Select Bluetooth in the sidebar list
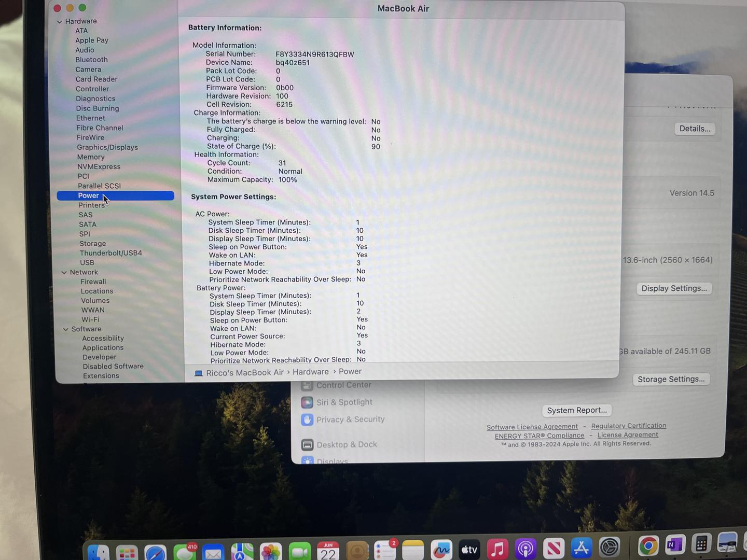The image size is (747, 560). tap(91, 60)
